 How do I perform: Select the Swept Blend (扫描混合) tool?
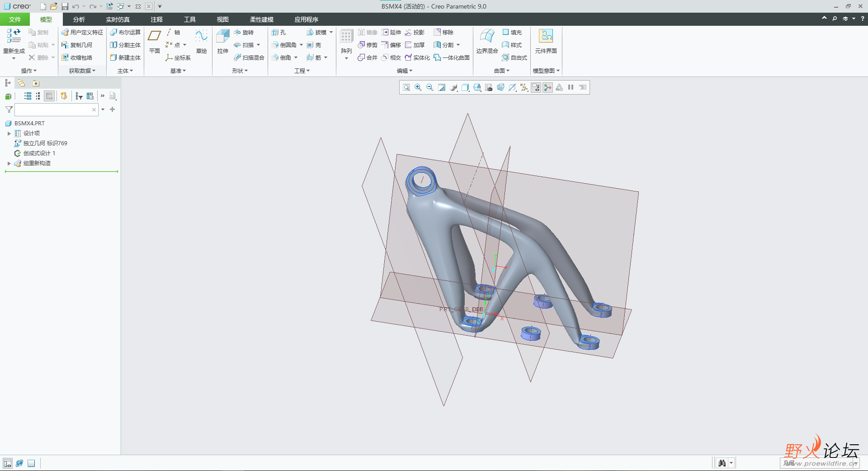coord(249,57)
